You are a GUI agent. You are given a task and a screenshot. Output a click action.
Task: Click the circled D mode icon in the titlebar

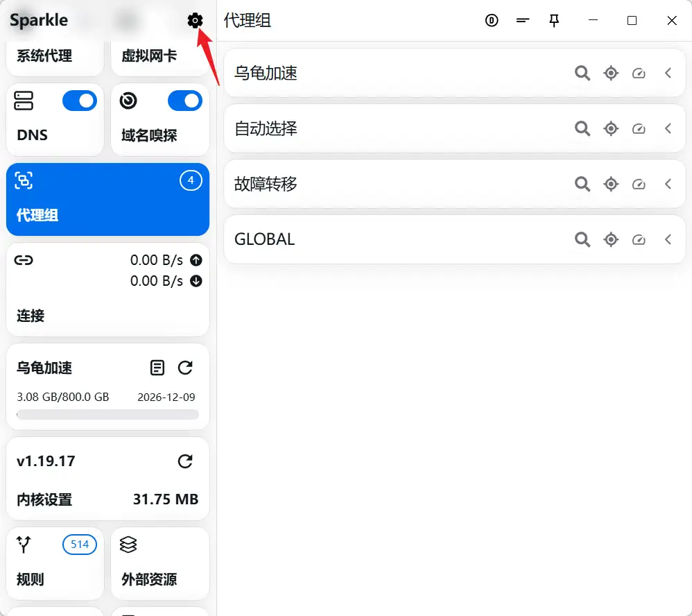492,20
